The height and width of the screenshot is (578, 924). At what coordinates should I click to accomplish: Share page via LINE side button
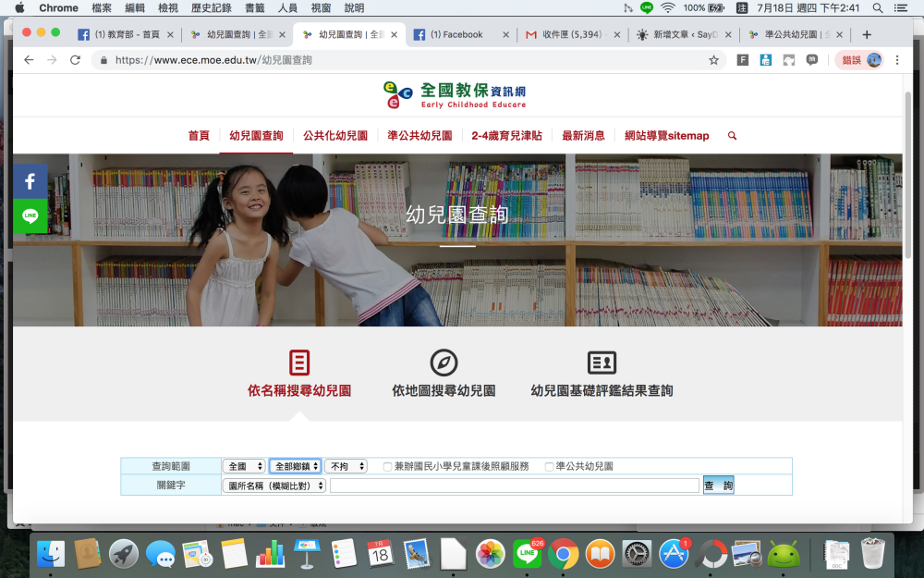point(30,215)
